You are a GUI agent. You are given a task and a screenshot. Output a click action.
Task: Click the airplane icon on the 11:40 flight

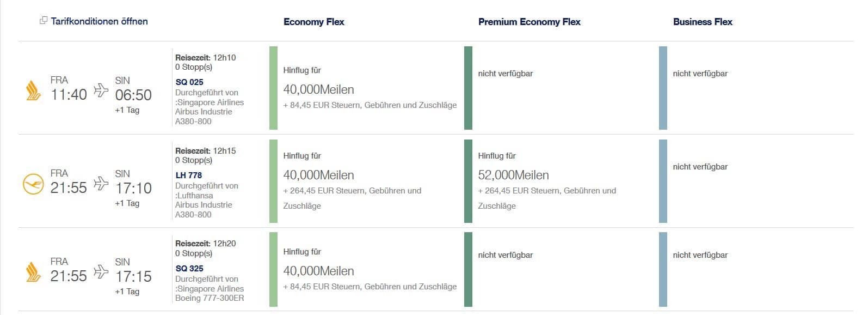[101, 89]
